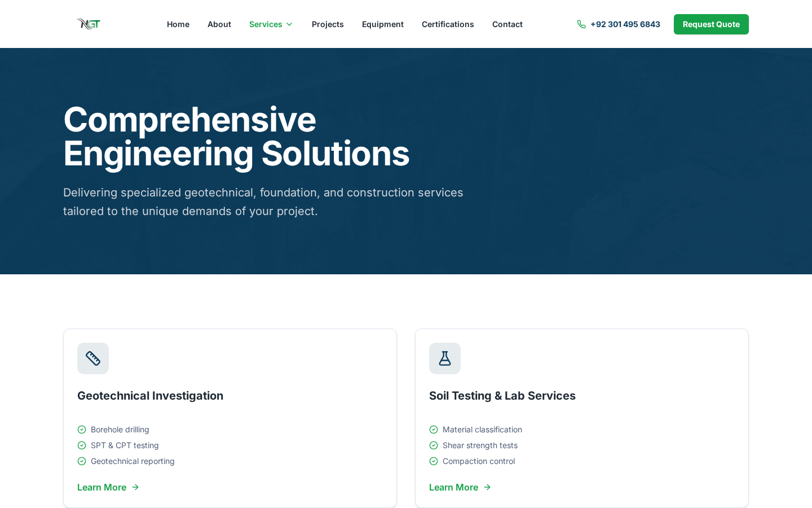Click the Geotechnical Investigation card title

point(150,396)
